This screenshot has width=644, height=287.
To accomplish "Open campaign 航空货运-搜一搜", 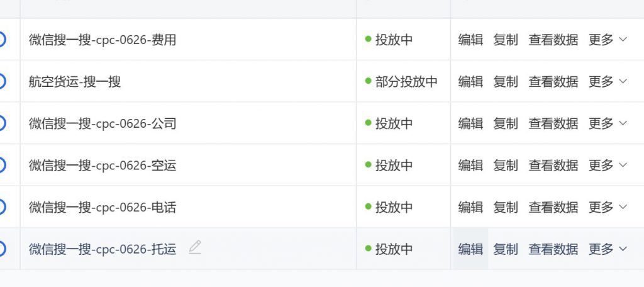I will [75, 82].
